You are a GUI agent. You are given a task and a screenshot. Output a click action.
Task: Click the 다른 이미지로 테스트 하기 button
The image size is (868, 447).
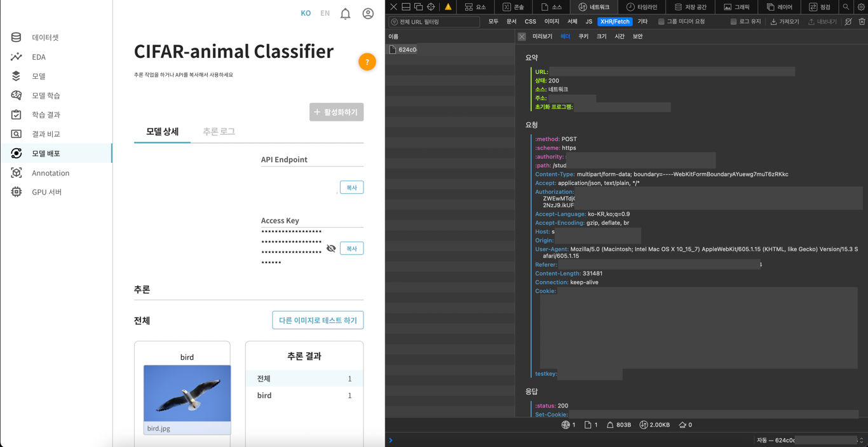pos(318,320)
